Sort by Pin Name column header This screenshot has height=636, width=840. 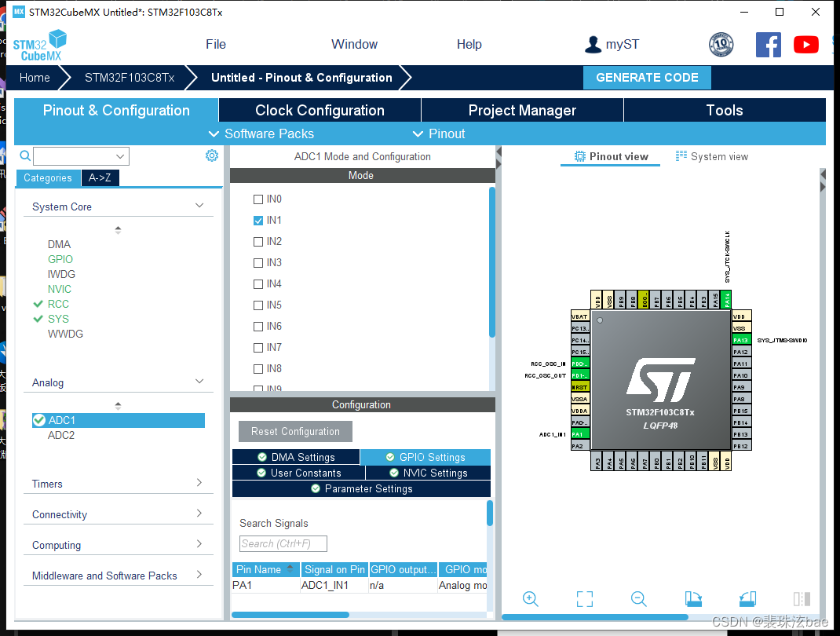pyautogui.click(x=265, y=569)
